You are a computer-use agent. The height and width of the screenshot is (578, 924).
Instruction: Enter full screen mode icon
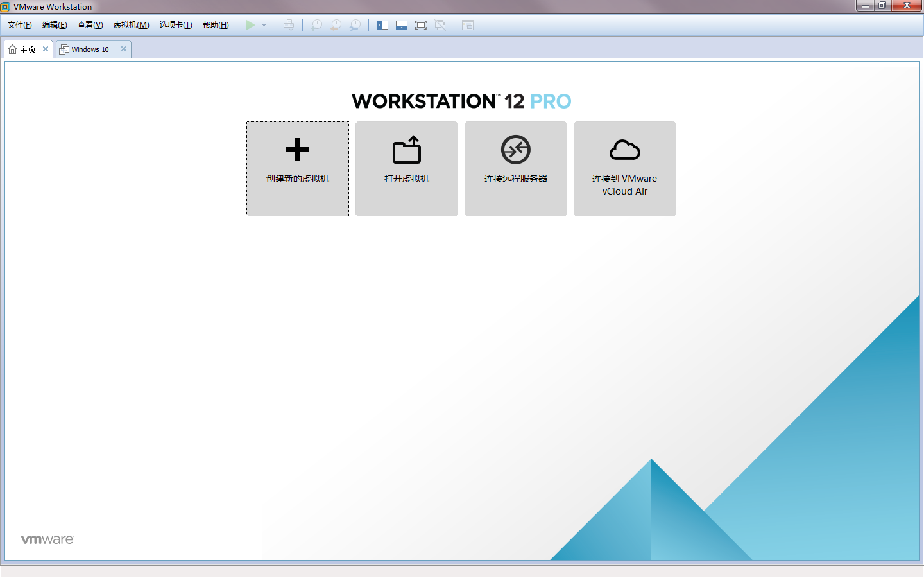pos(421,25)
